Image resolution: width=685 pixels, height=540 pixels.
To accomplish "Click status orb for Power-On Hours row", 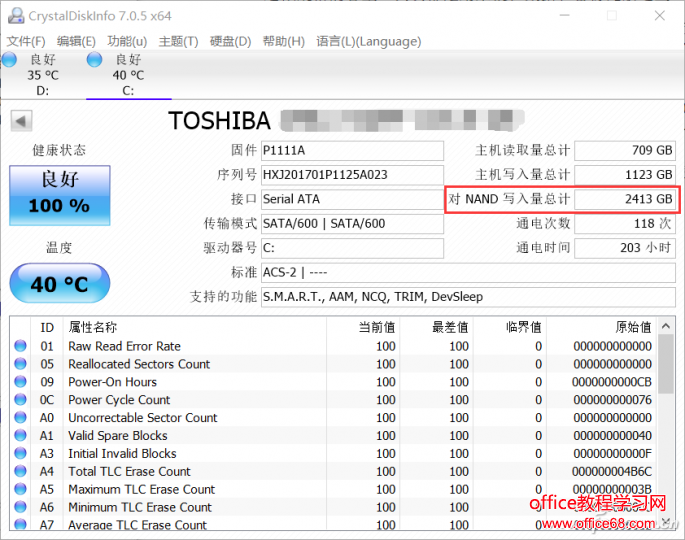I will coord(20,382).
